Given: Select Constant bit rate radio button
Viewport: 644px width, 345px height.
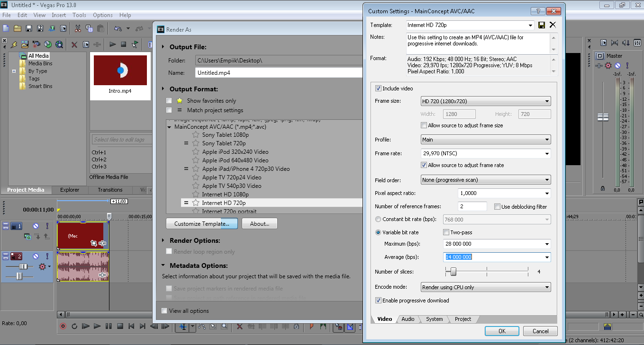Looking at the screenshot, I should point(378,220).
